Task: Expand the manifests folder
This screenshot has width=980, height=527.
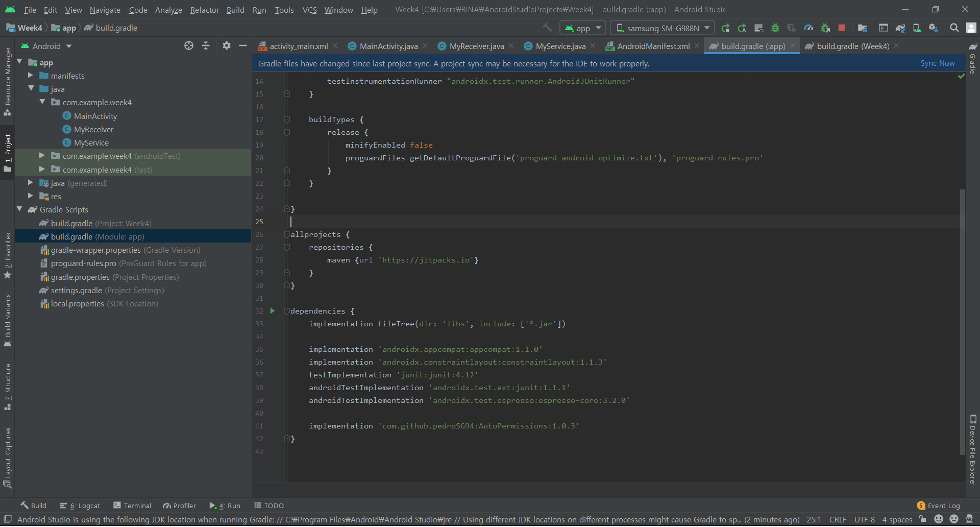Action: pos(31,75)
